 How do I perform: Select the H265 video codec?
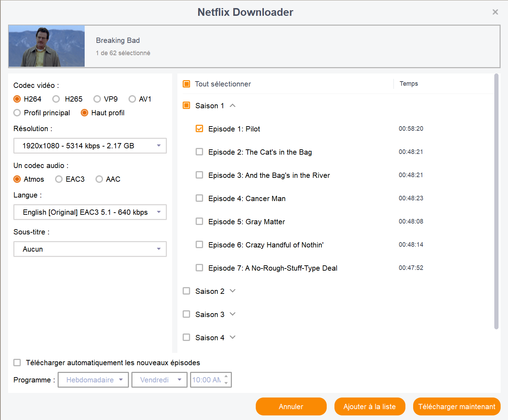(56, 99)
